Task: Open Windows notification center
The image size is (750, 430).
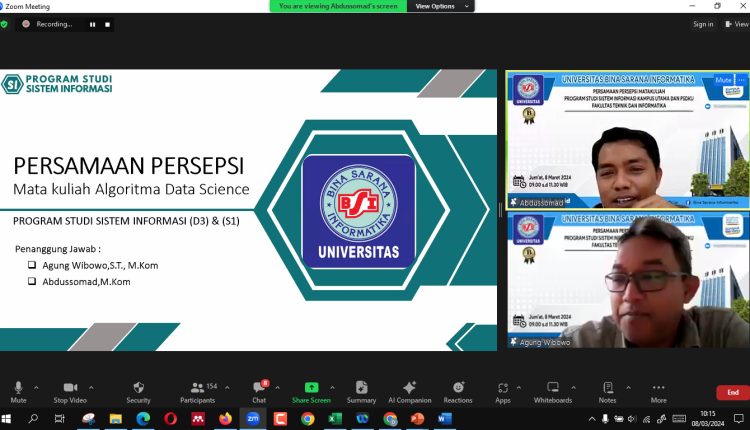Action: click(739, 419)
